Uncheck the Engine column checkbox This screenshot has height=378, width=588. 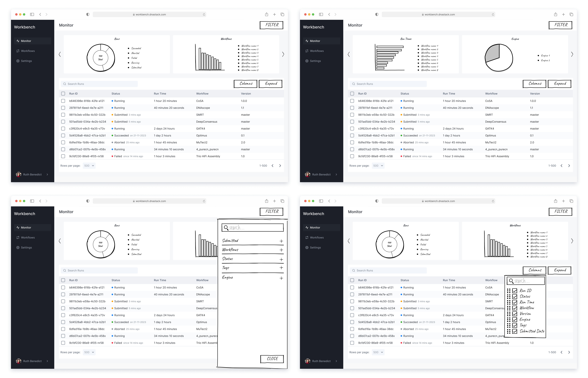[x=515, y=320]
